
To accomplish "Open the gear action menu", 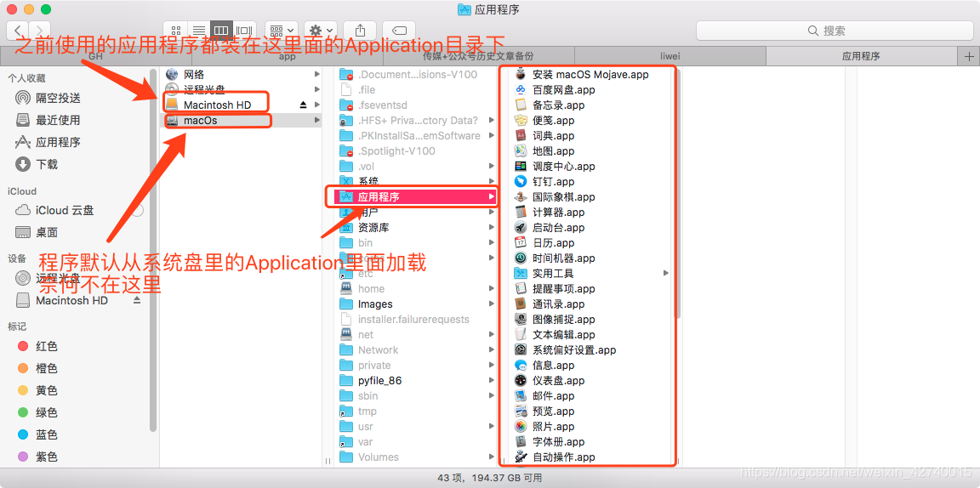I will pyautogui.click(x=321, y=30).
